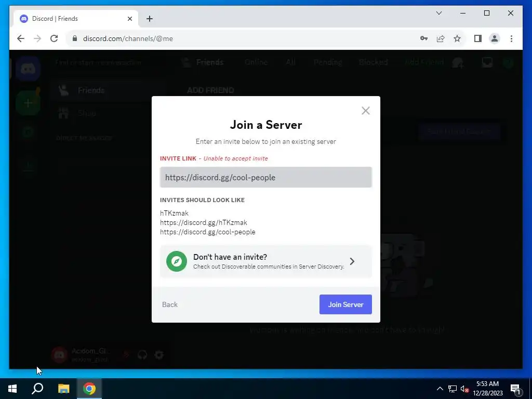Go Back in the server dialog
Screen dimensions: 532x399
[170, 304]
